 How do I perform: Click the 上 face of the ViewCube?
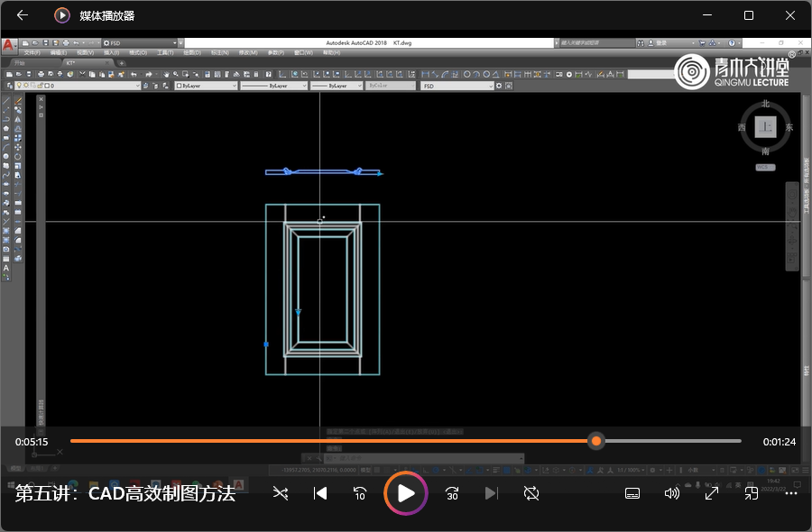tap(765, 127)
